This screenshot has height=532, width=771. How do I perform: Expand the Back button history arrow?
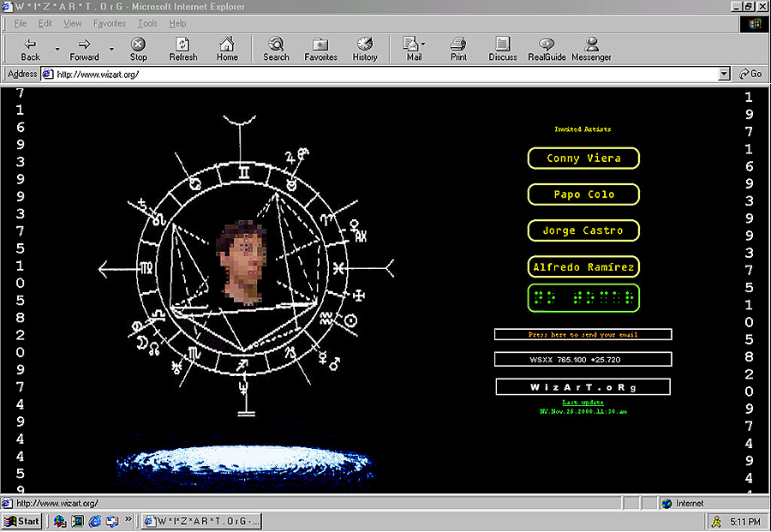tap(57, 49)
